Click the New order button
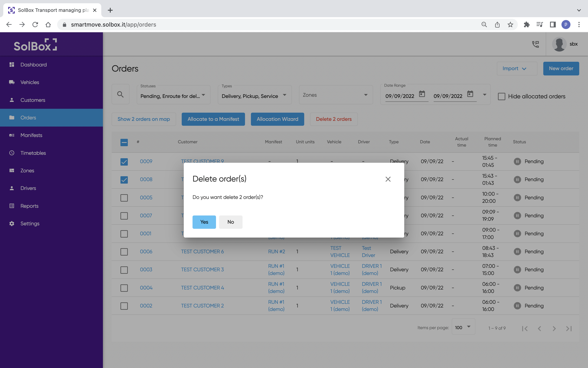588x368 pixels. pyautogui.click(x=561, y=69)
